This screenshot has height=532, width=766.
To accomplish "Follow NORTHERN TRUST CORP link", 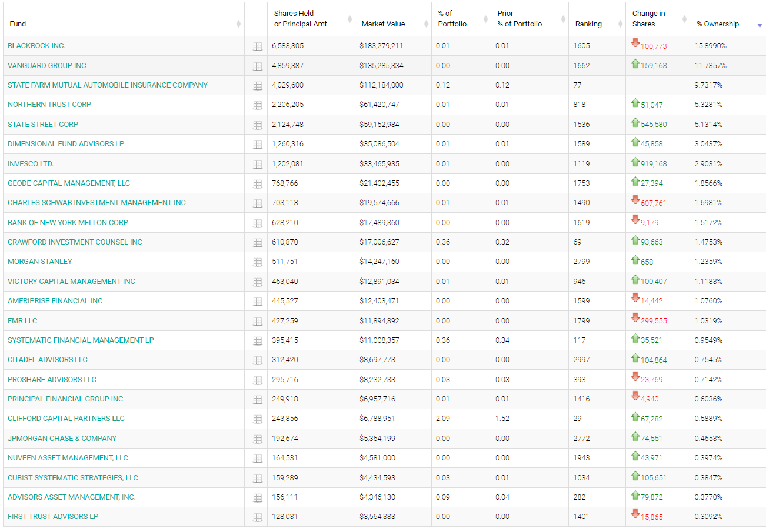I will point(49,105).
